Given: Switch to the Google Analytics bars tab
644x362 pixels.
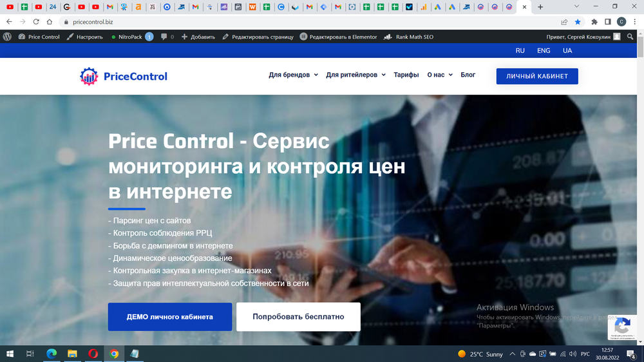Looking at the screenshot, I should [424, 7].
